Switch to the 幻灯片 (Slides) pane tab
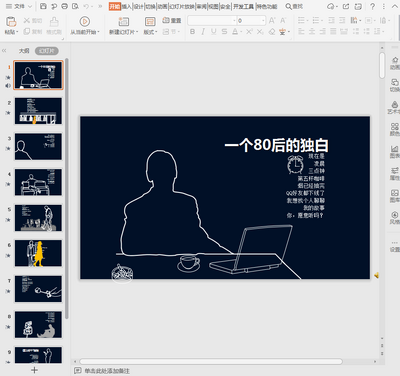This screenshot has width=400, height=376. (x=47, y=51)
